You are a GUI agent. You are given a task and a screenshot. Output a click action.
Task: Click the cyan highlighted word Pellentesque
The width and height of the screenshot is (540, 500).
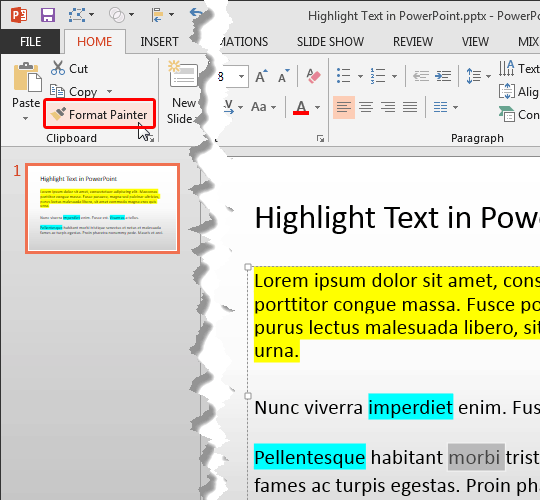pyautogui.click(x=310, y=457)
